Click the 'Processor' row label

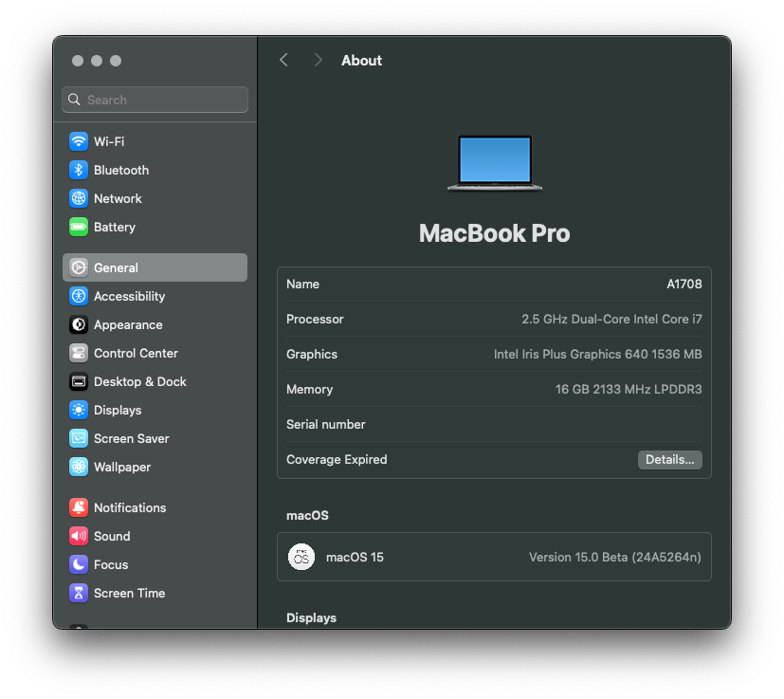315,320
